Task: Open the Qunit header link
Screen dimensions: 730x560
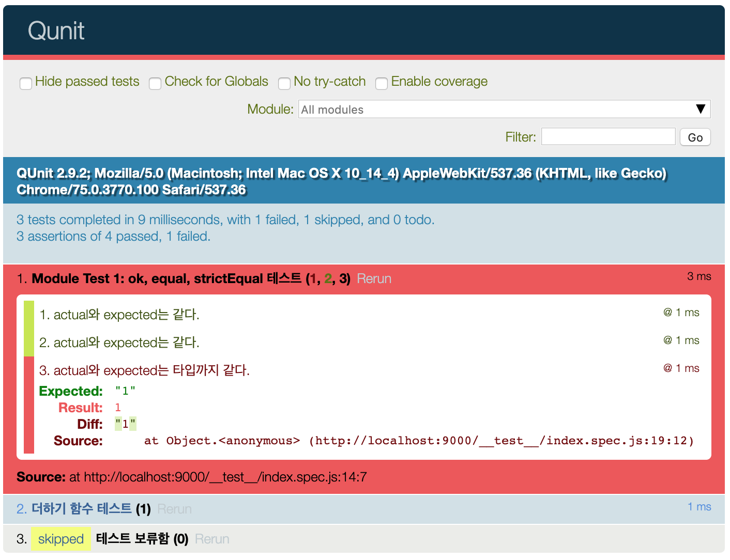Action: (56, 31)
